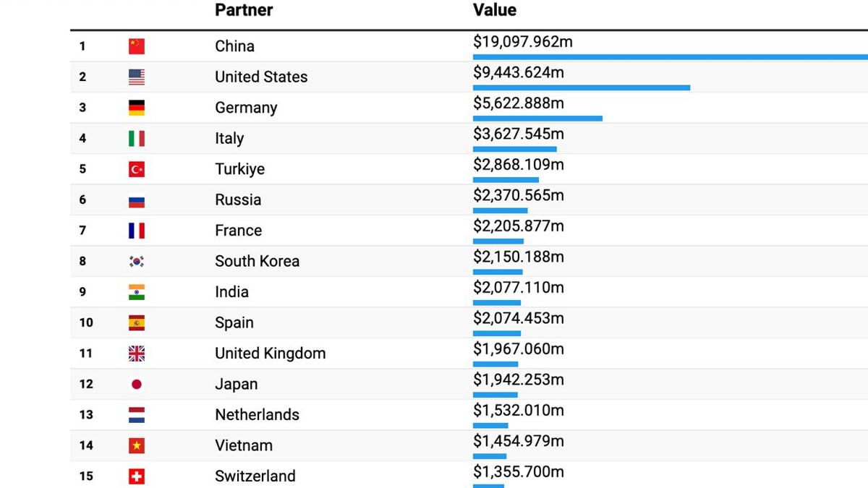The image size is (868, 488).
Task: Click the Italy partner name
Action: click(x=229, y=138)
